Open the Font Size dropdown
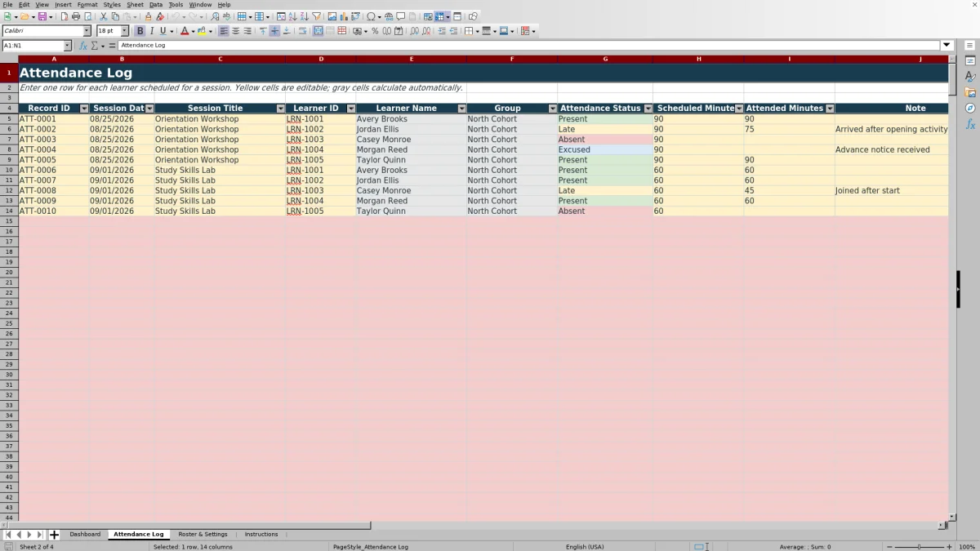Viewport: 980px width, 551px height. coord(125,31)
